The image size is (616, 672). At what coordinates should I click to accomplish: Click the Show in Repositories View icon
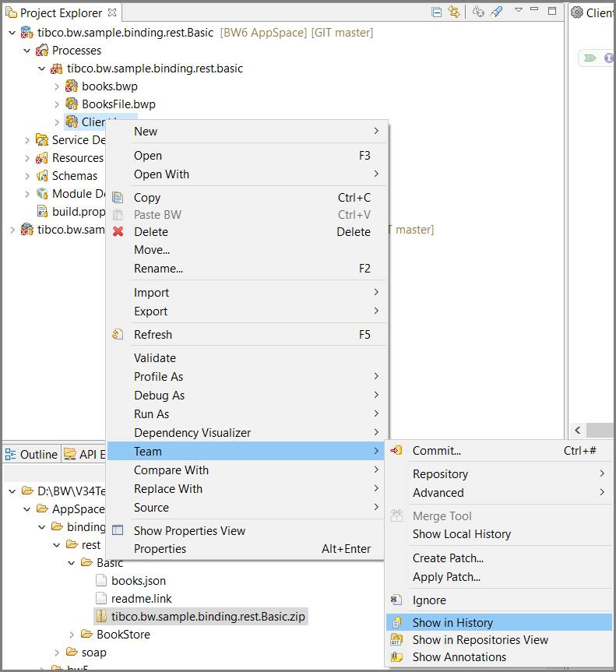[396, 640]
